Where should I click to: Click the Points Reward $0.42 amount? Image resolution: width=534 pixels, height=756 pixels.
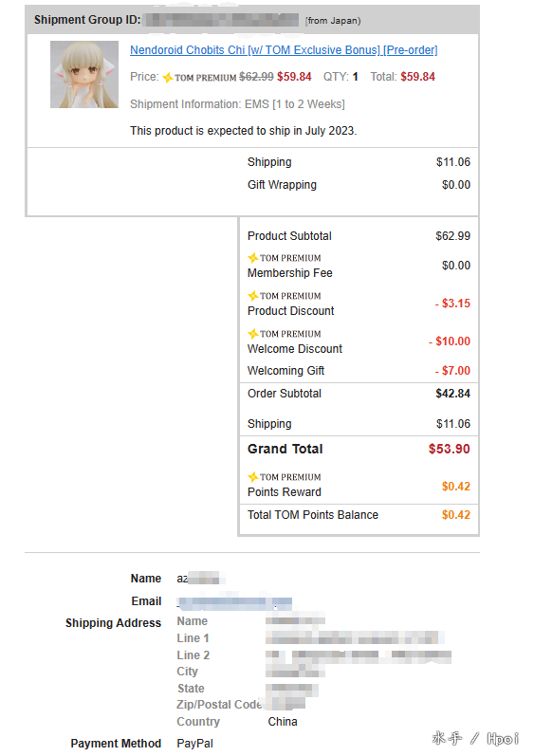pos(456,487)
